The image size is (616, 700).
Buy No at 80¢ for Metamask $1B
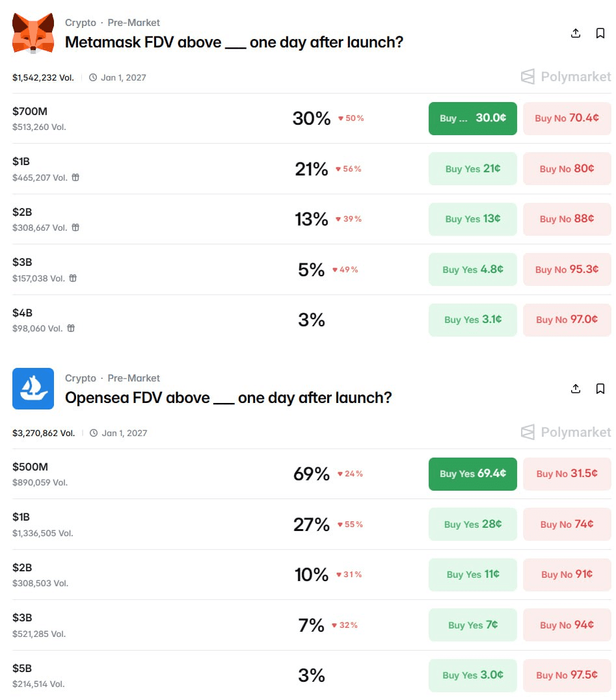[x=567, y=169]
